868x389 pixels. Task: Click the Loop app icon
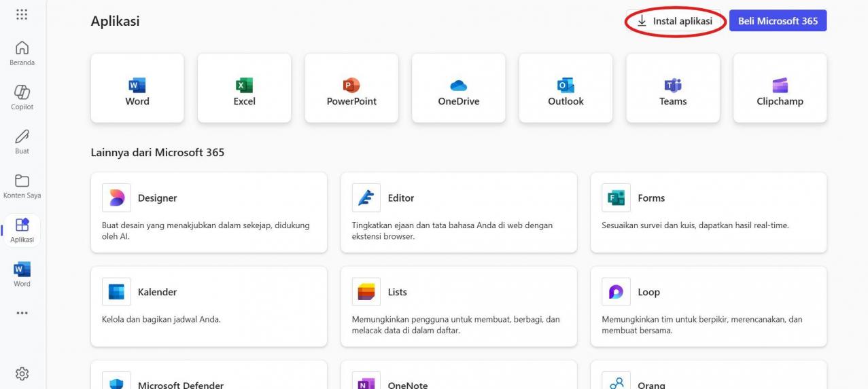click(616, 292)
